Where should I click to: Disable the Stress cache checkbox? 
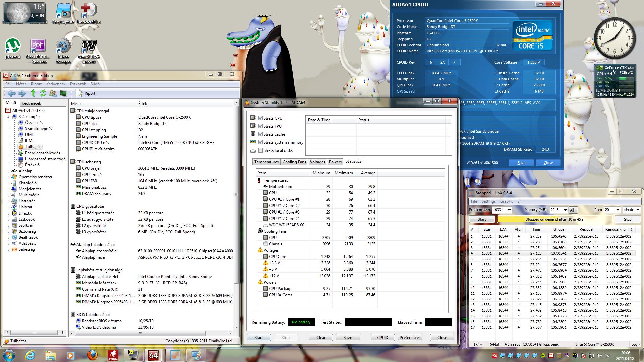(260, 134)
